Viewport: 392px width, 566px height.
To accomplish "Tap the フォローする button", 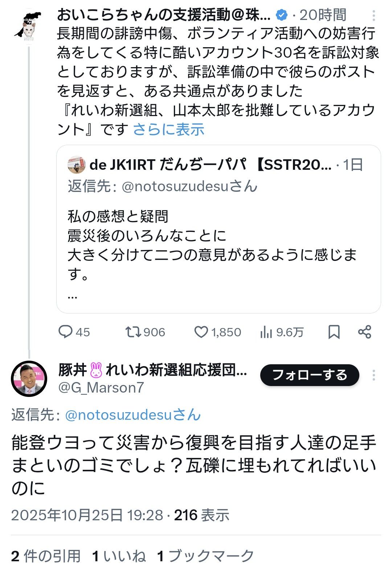I will (310, 375).
